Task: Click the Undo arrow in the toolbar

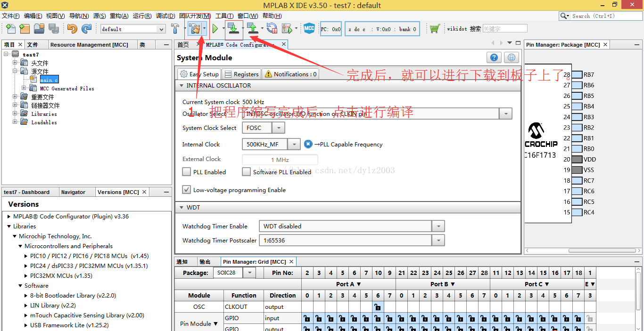Action: pos(72,29)
